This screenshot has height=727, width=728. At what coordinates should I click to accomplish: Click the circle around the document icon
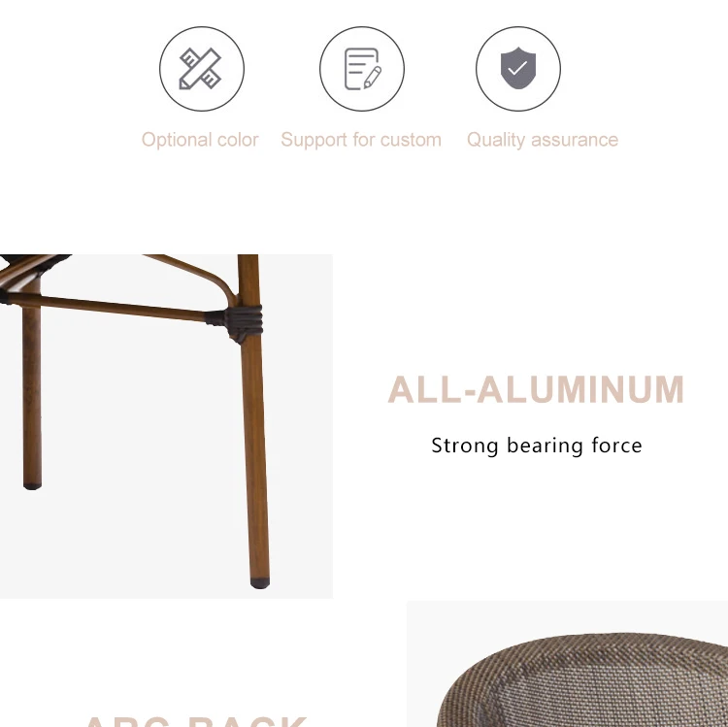pos(362,69)
